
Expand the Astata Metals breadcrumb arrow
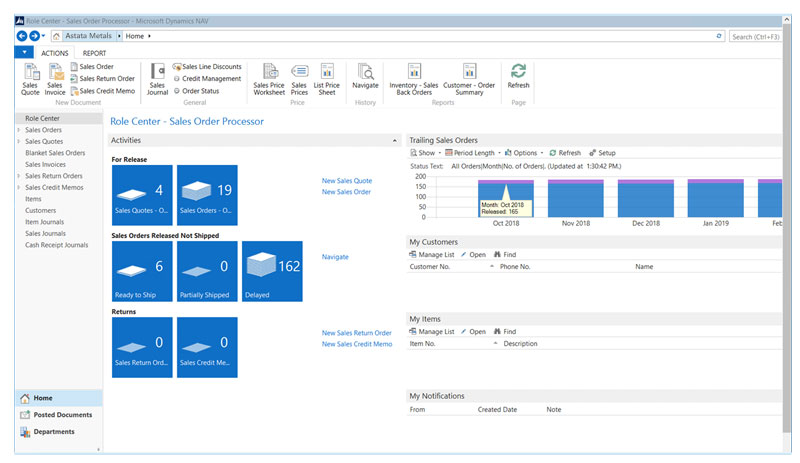119,36
